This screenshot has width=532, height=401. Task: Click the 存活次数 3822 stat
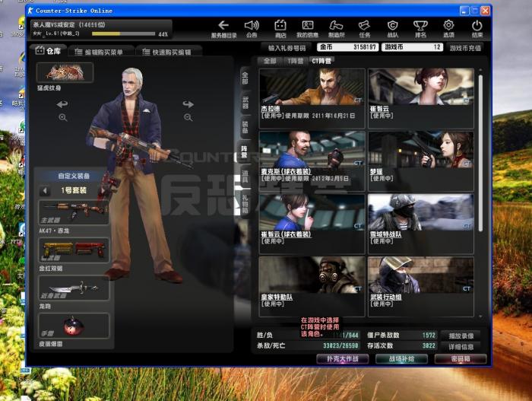[401, 346]
